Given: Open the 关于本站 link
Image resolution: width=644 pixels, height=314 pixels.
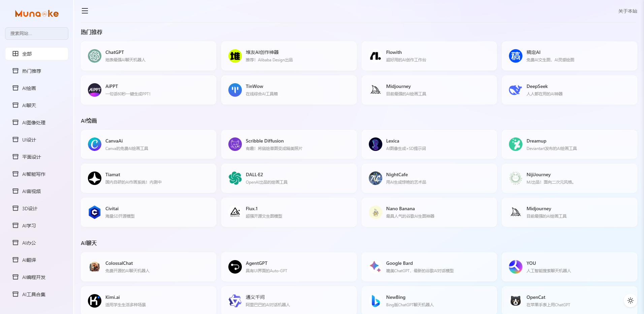Looking at the screenshot, I should 627,11.
